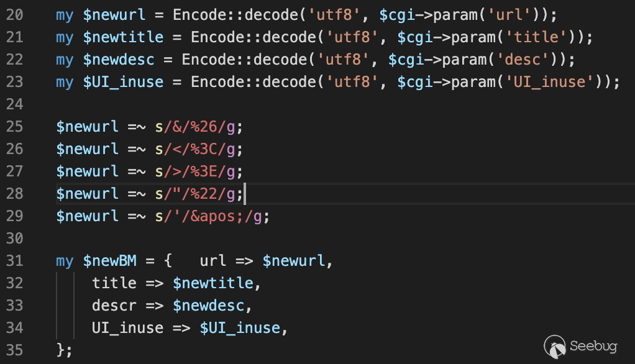
Task: Click line number 35 in gutter
Action: [x=14, y=350]
